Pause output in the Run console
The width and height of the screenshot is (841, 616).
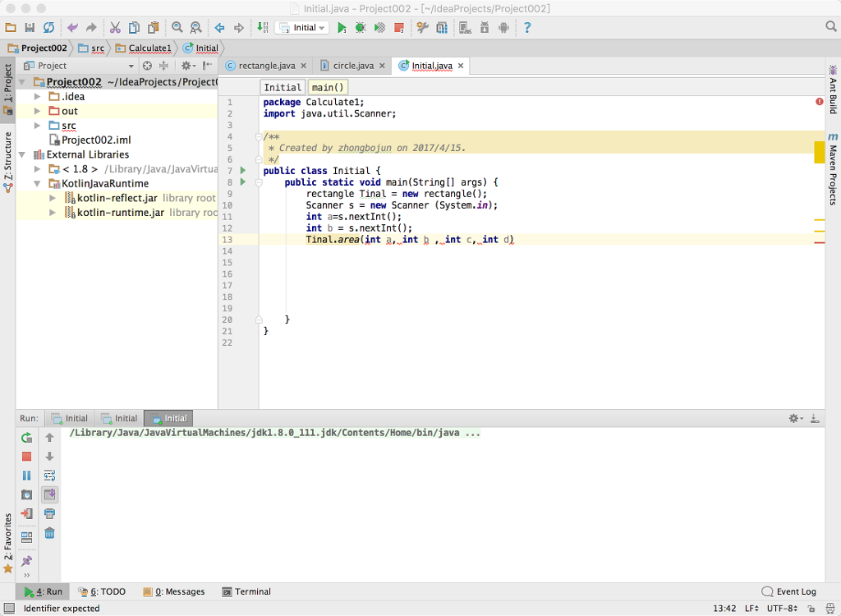pyautogui.click(x=26, y=475)
